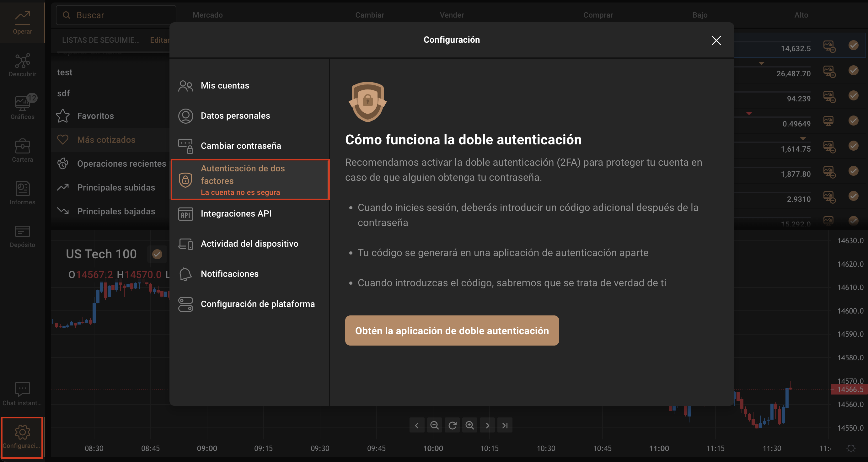Zoom out on the chart
Image resolution: width=868 pixels, height=462 pixels.
coord(434,425)
